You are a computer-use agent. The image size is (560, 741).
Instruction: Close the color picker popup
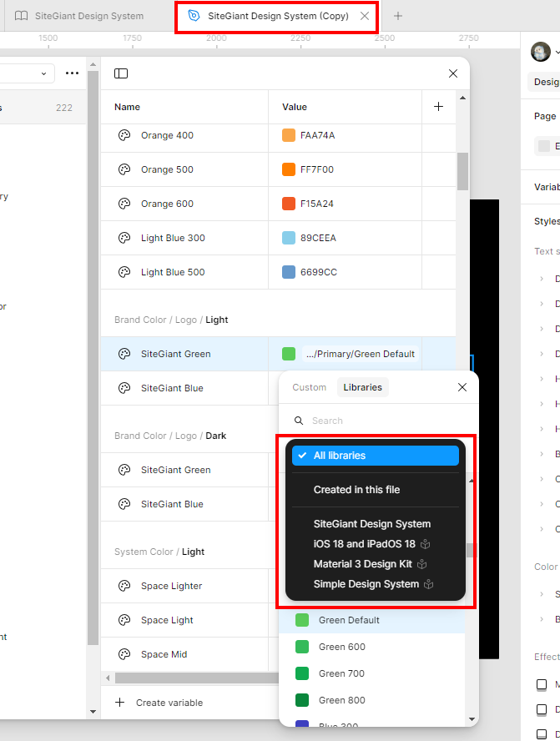(x=462, y=387)
